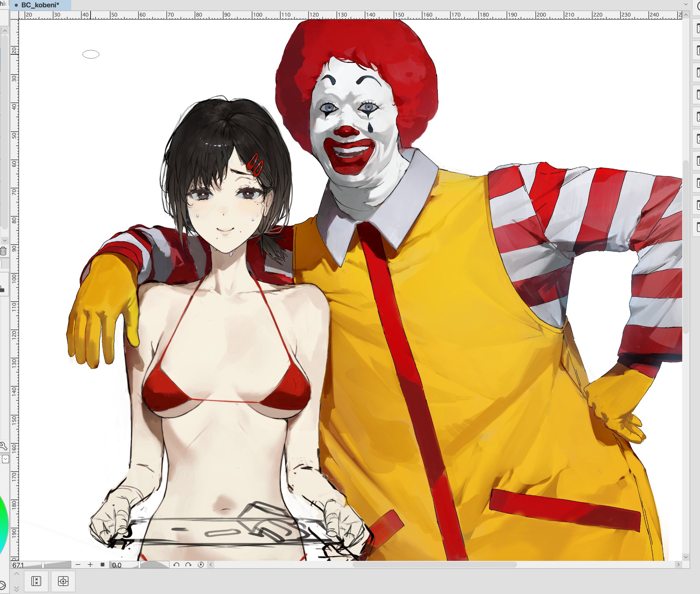This screenshot has width=700, height=594.
Task: Open canvas tab list dropdown at top right
Action: point(686,4)
